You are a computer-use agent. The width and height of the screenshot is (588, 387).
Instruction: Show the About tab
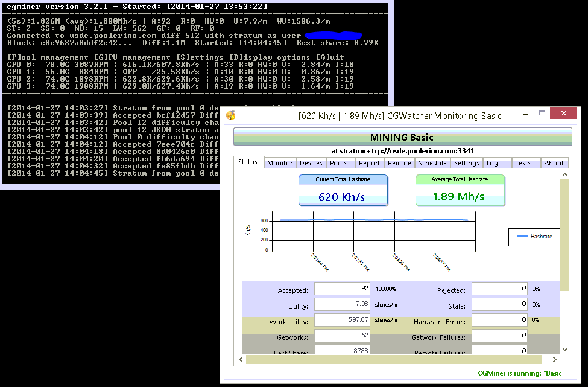554,163
